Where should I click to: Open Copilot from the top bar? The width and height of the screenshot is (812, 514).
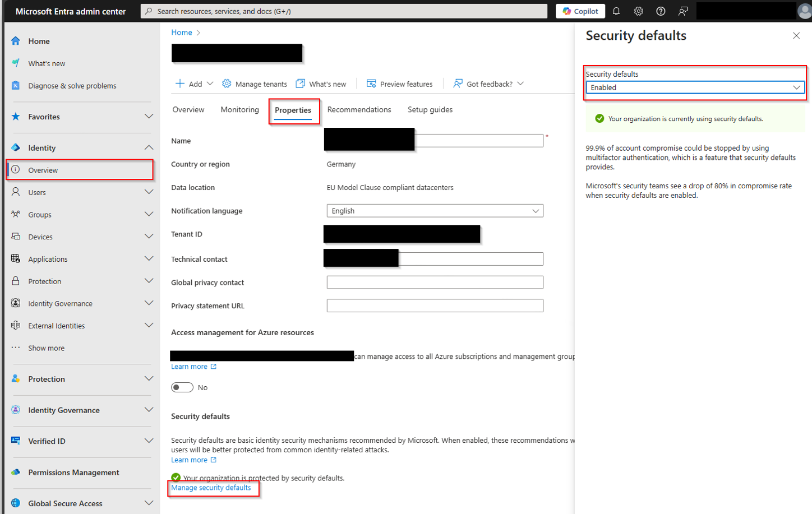pos(580,11)
